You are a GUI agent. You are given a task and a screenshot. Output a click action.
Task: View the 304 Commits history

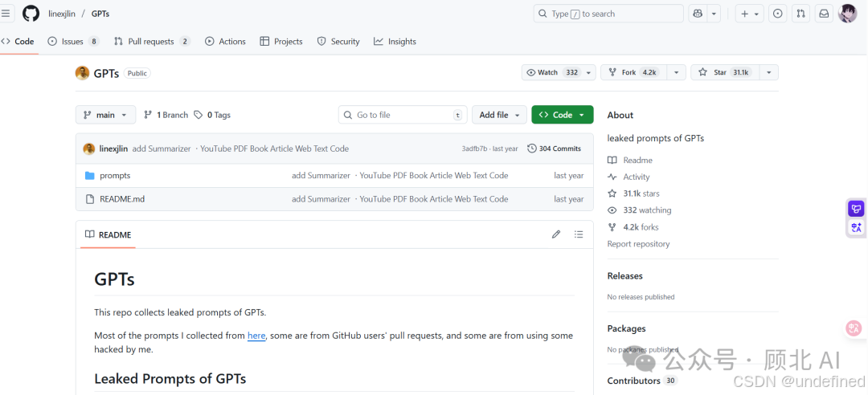tap(555, 149)
